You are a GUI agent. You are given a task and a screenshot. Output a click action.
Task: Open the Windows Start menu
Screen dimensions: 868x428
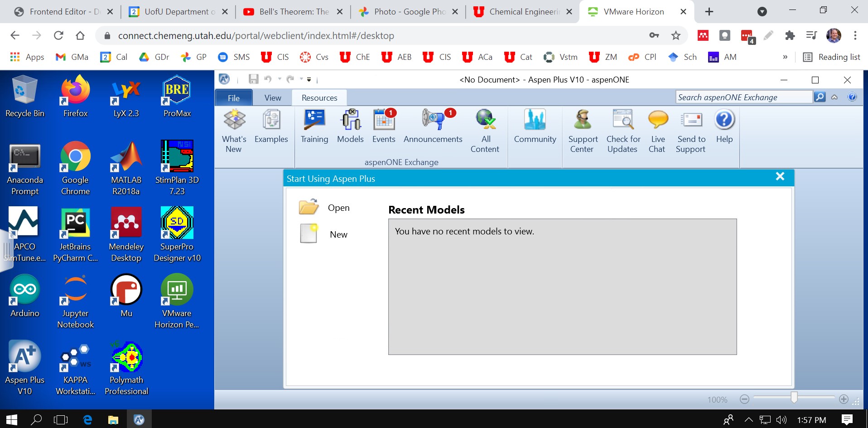(x=12, y=419)
